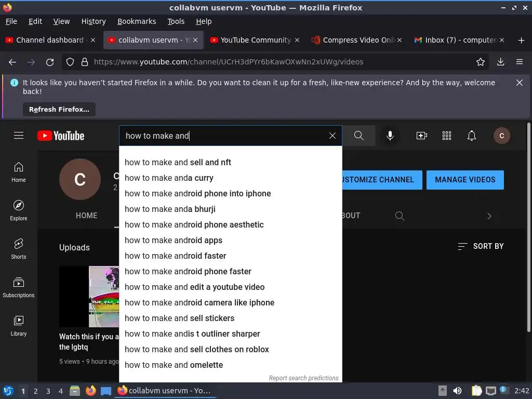Clear the search text with X icon

point(332,136)
